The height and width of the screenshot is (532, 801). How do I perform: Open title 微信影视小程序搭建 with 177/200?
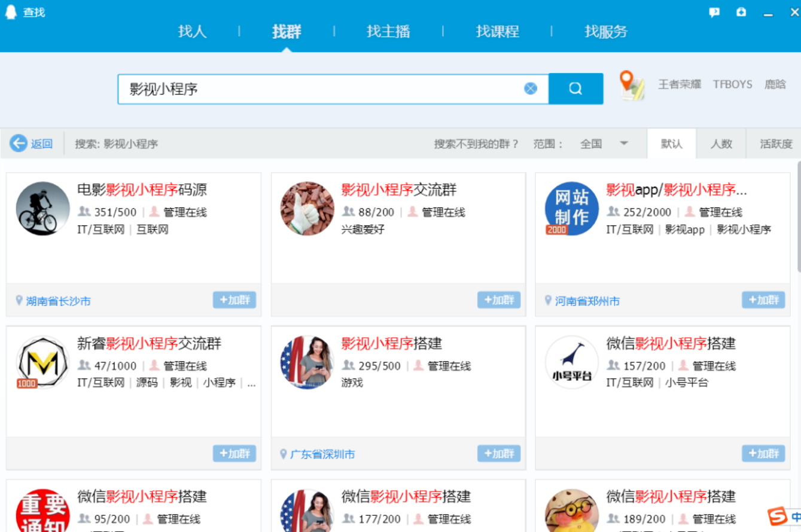(x=407, y=497)
